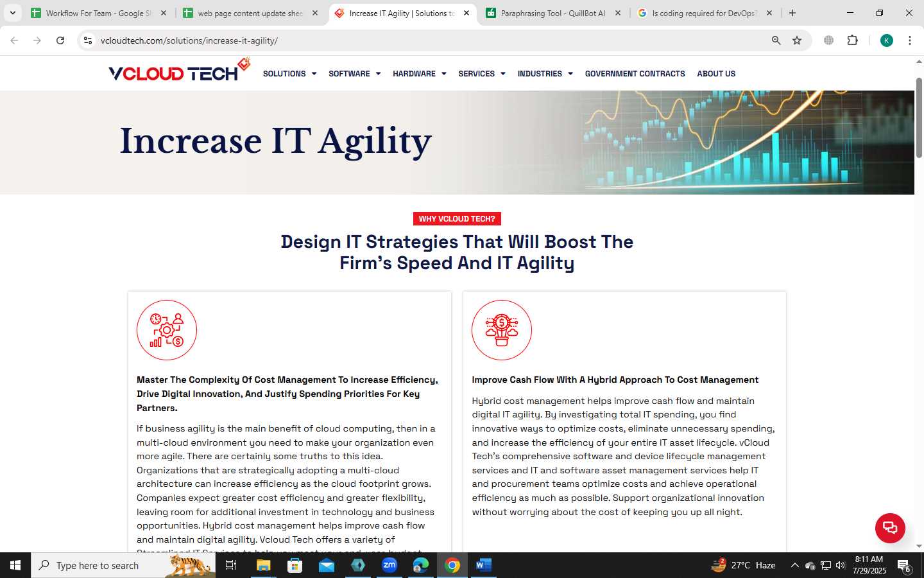The width and height of the screenshot is (924, 578).
Task: Open the Windows Start menu
Action: click(15, 565)
